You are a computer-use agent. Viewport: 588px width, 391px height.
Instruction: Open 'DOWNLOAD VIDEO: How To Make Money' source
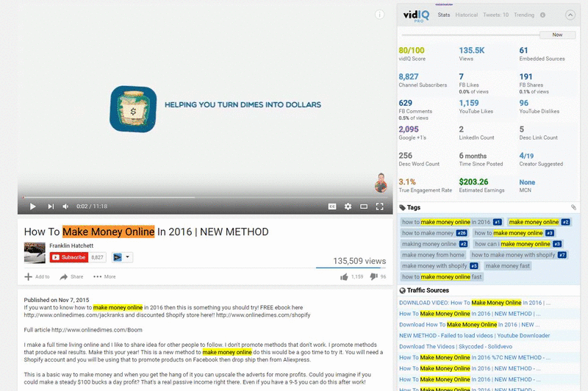pyautogui.click(x=475, y=303)
